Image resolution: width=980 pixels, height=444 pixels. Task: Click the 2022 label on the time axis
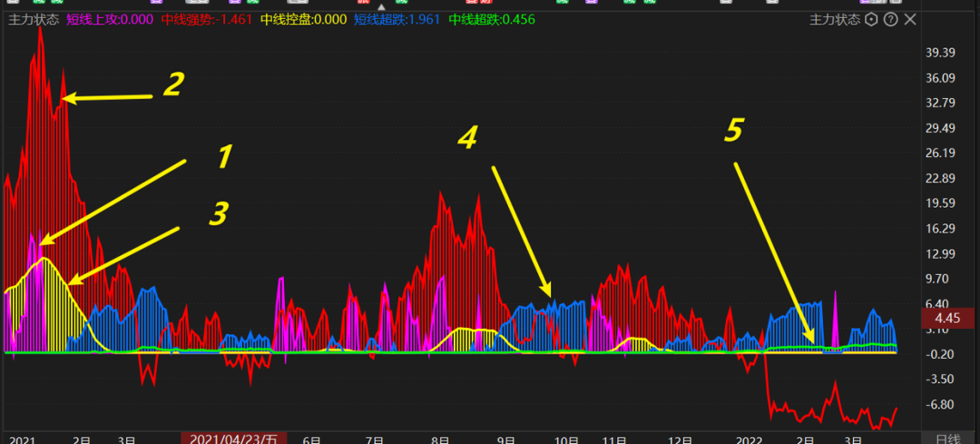pos(749,439)
